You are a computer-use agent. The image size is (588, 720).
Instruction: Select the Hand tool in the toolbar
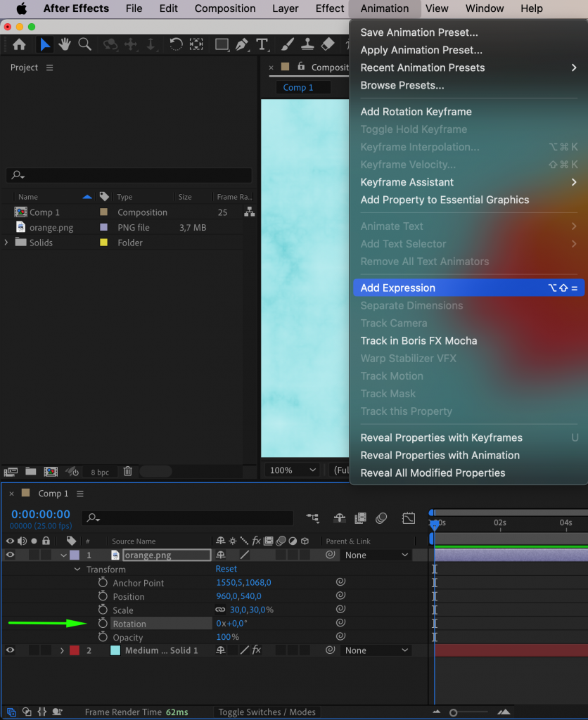[64, 44]
